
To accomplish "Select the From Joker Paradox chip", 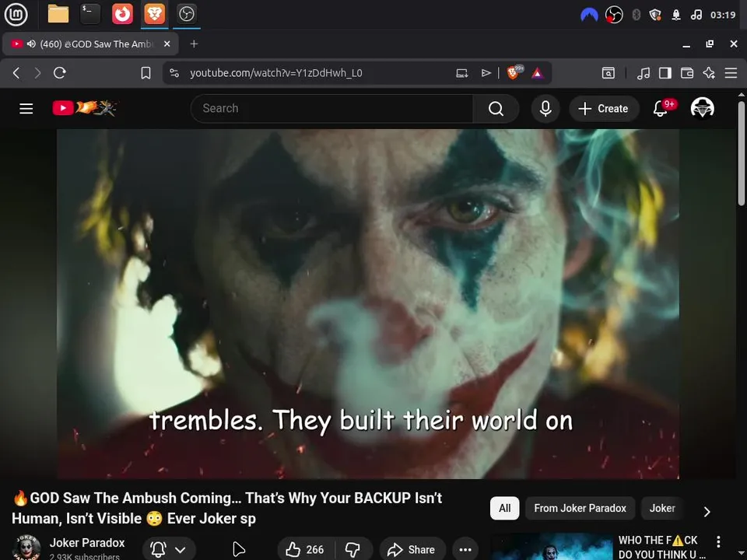I will 580,508.
